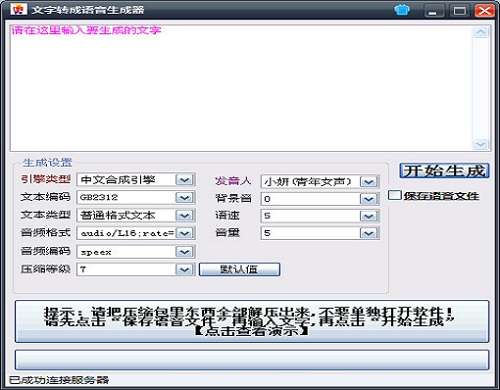Click the app logo icon in title bar
This screenshot has height=390, width=500.
(x=18, y=9)
